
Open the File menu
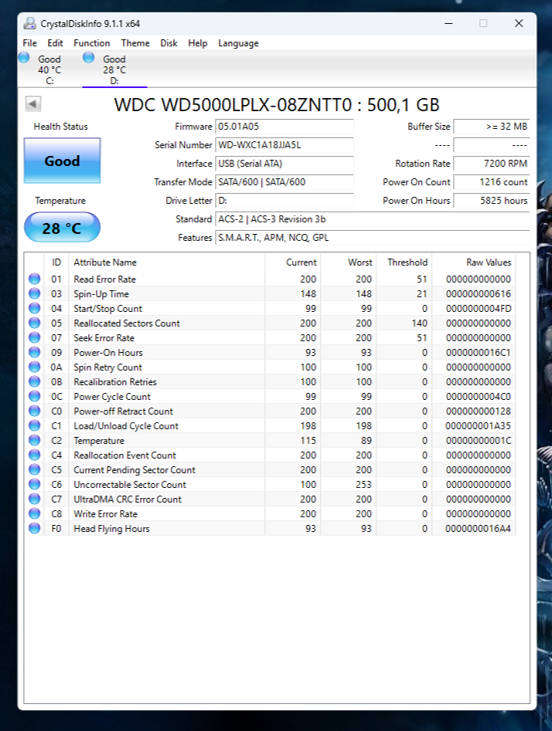pyautogui.click(x=29, y=43)
